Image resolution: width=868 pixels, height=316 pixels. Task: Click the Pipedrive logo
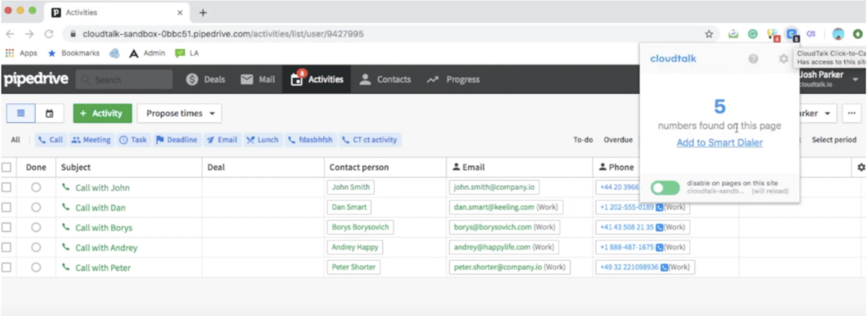pos(36,79)
